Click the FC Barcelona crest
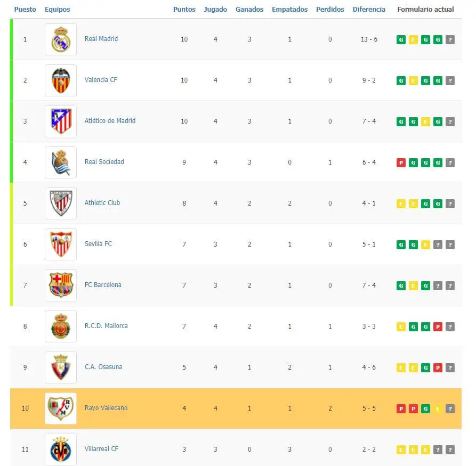 click(x=60, y=285)
